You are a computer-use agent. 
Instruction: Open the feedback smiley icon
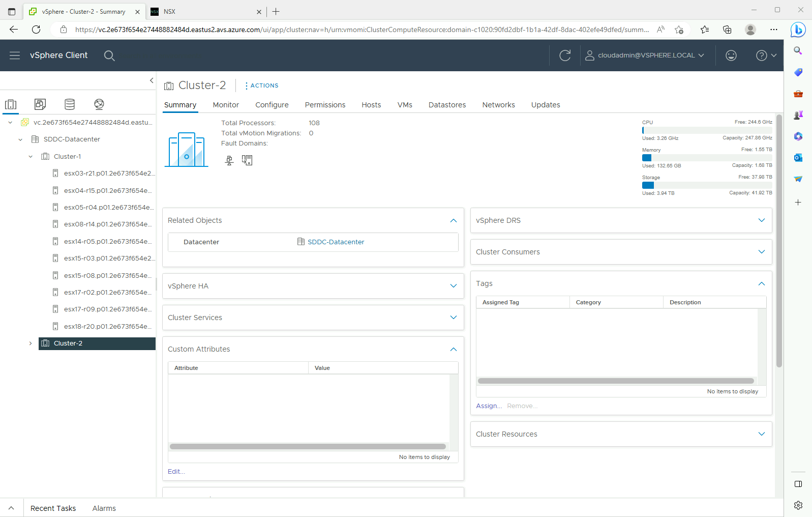(731, 55)
